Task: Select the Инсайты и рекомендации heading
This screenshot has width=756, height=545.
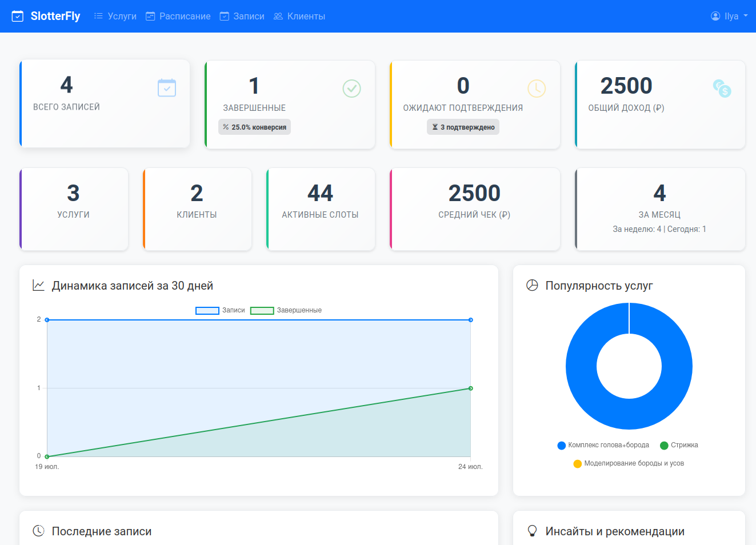Action: tap(615, 531)
